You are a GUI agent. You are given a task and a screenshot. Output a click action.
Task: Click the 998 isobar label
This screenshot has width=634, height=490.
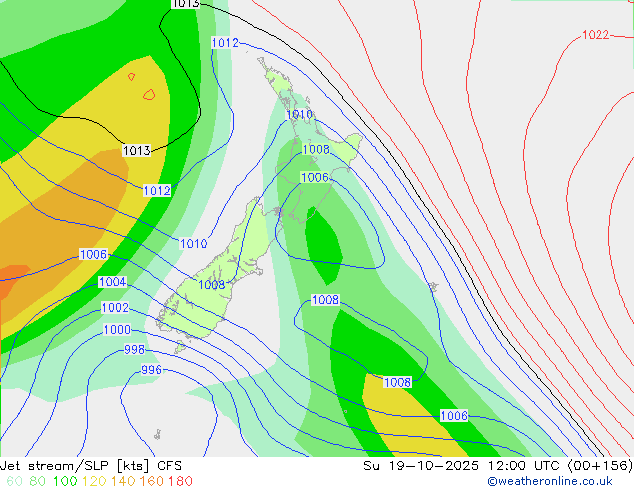click(134, 349)
